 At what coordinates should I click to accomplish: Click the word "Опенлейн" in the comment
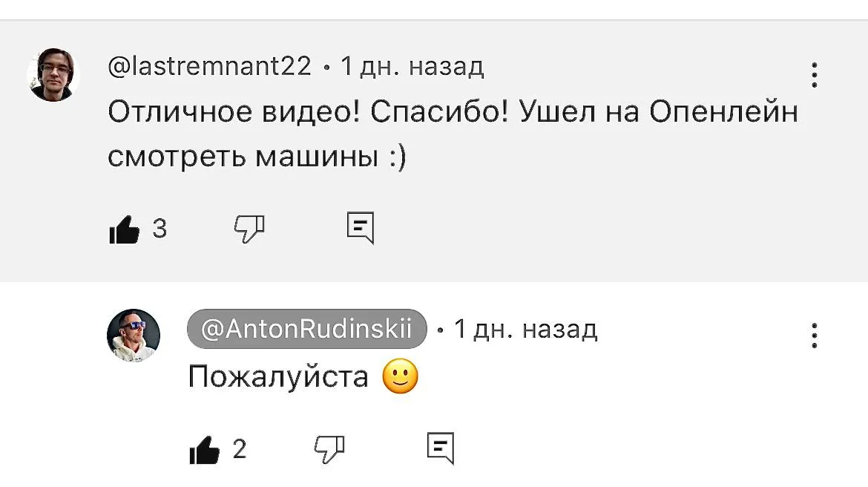coord(723,112)
